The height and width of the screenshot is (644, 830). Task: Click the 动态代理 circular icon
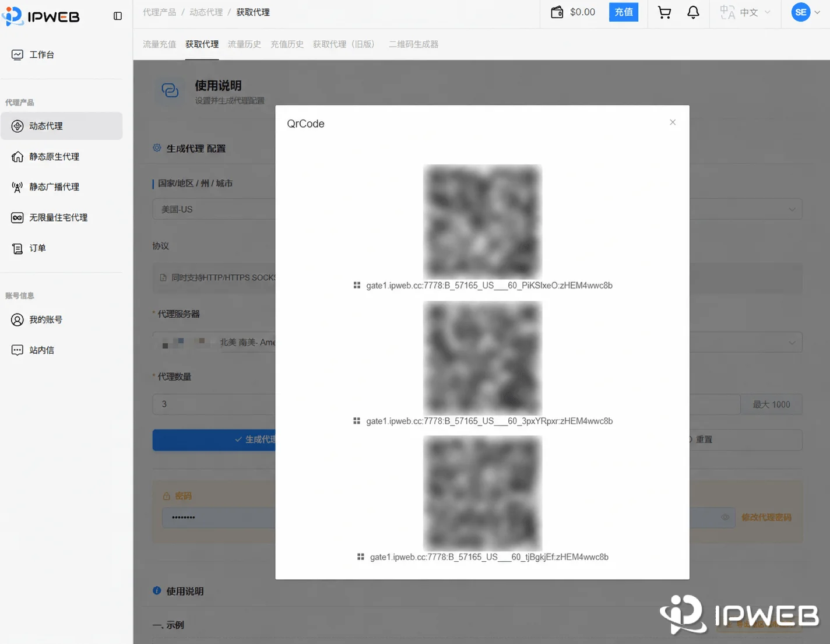[17, 126]
